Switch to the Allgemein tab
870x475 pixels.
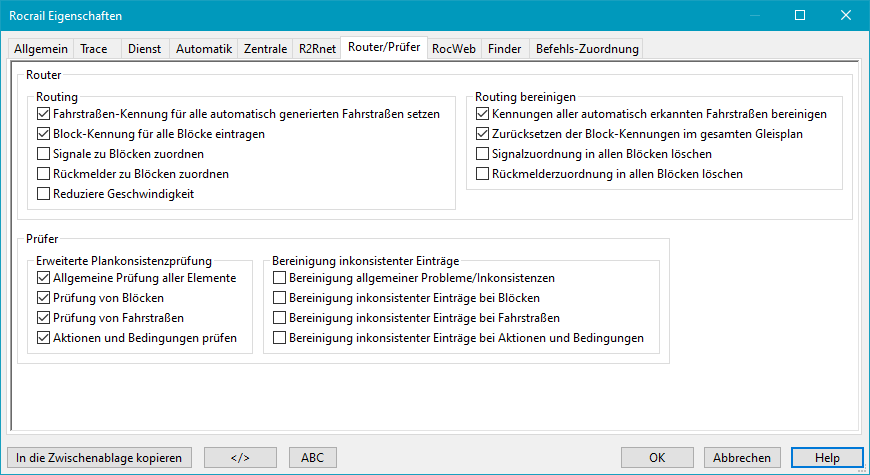[x=42, y=48]
